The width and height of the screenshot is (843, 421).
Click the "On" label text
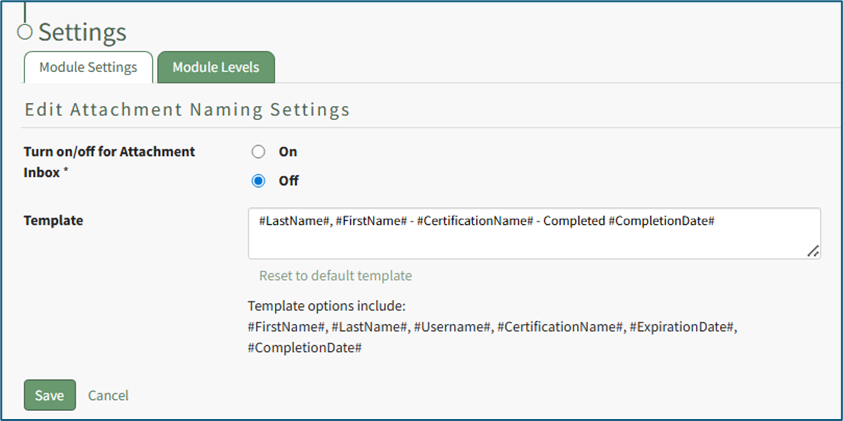(x=288, y=152)
